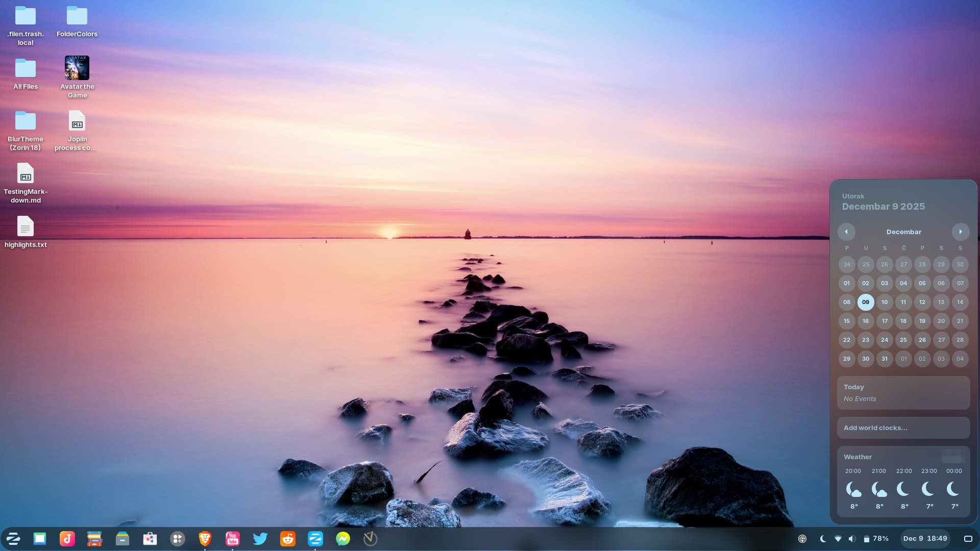
Task: Launch Reddit from the taskbar
Action: (x=288, y=539)
